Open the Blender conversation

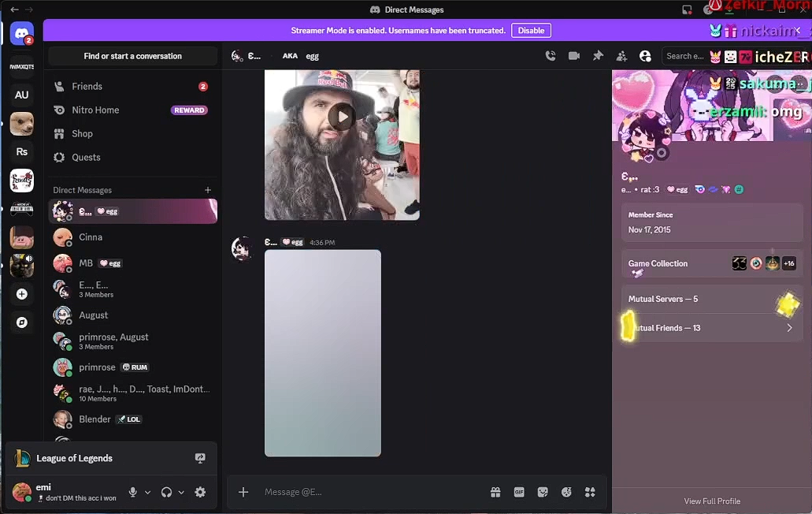(133, 419)
